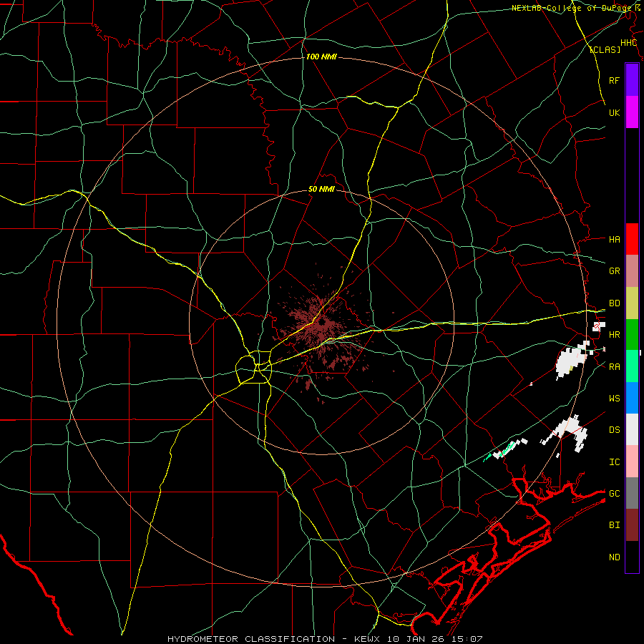Click the HA legend label
Viewport: 644px width, 644px height.
(x=615, y=239)
